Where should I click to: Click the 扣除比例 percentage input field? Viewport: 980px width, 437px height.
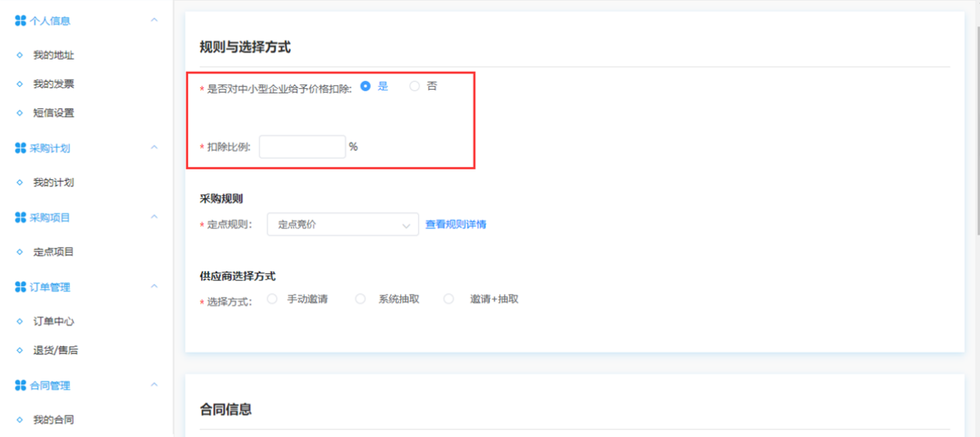click(302, 147)
